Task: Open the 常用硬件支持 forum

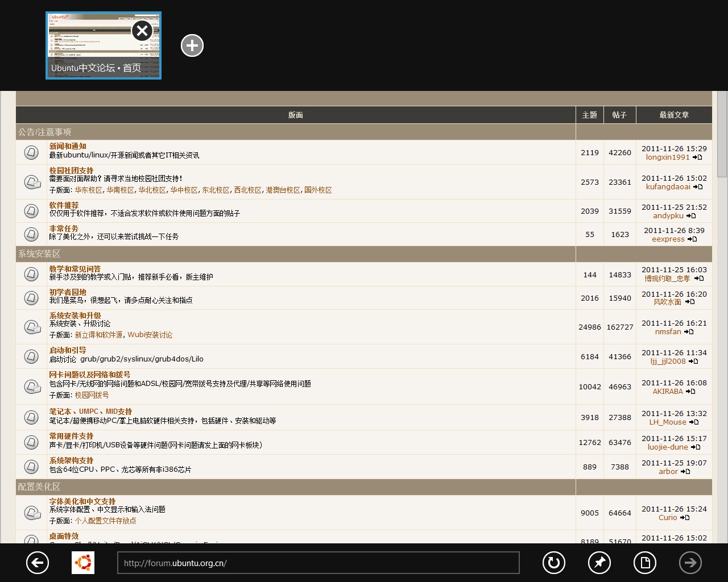Action: pyautogui.click(x=71, y=436)
